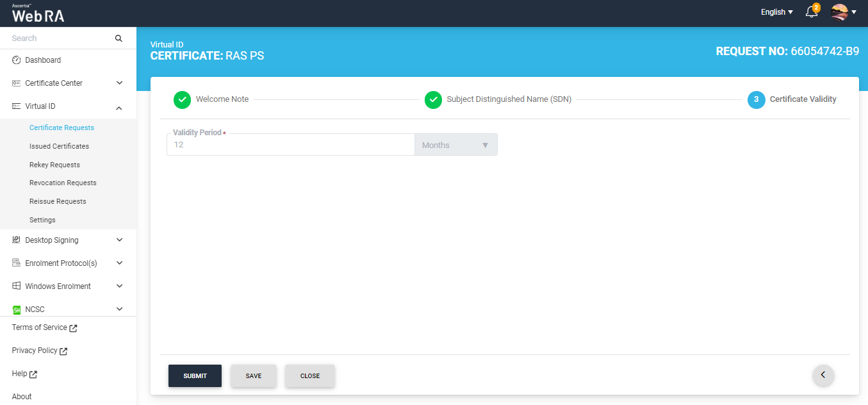
Task: Open Issued Certificates page
Action: (59, 146)
